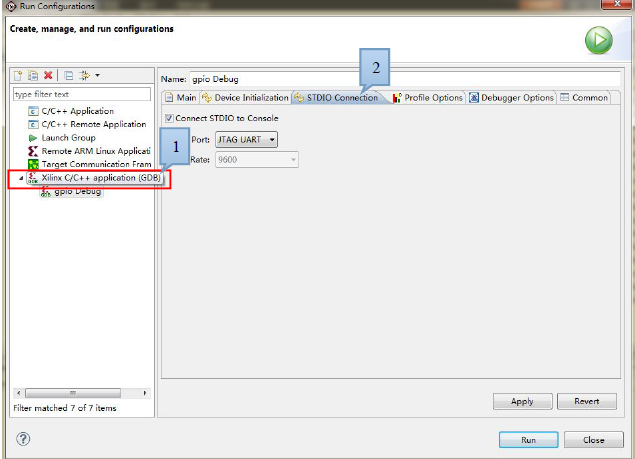This screenshot has width=635, height=459.
Task: Click the type filter text field
Action: pos(82,94)
